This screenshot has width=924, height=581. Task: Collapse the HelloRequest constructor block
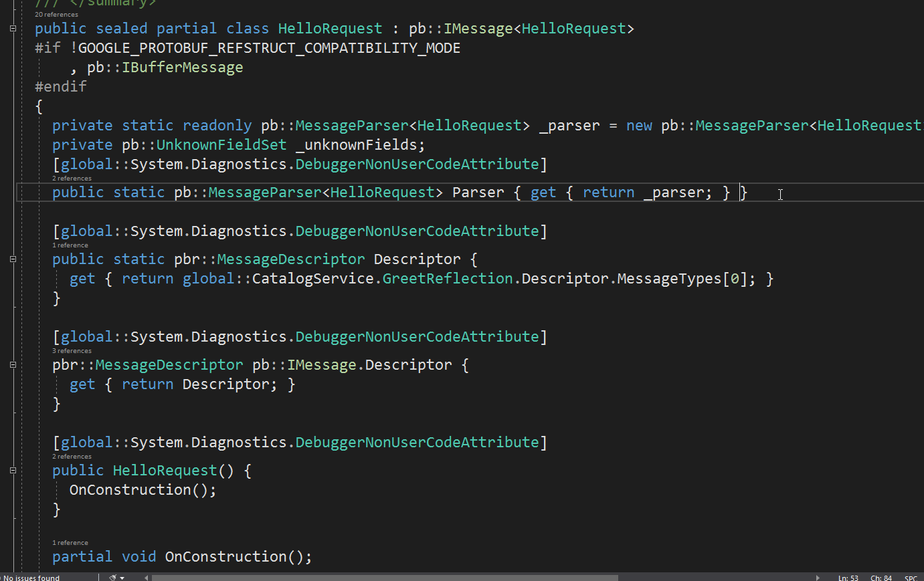11,471
